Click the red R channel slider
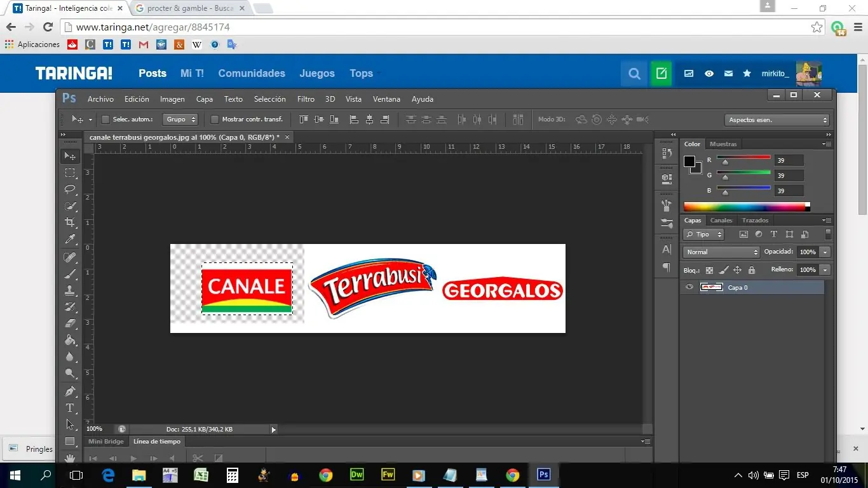The image size is (868, 488). [x=743, y=160]
